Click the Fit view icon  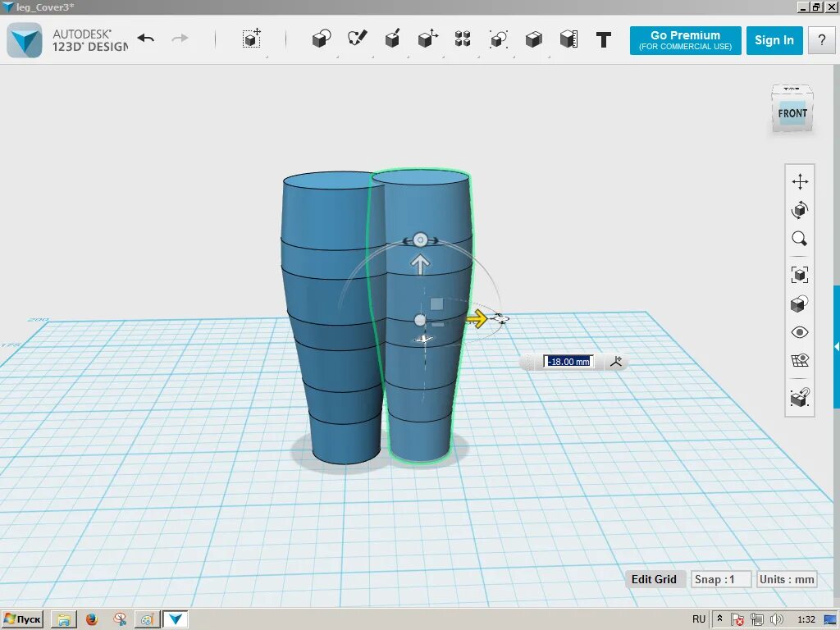(800, 275)
